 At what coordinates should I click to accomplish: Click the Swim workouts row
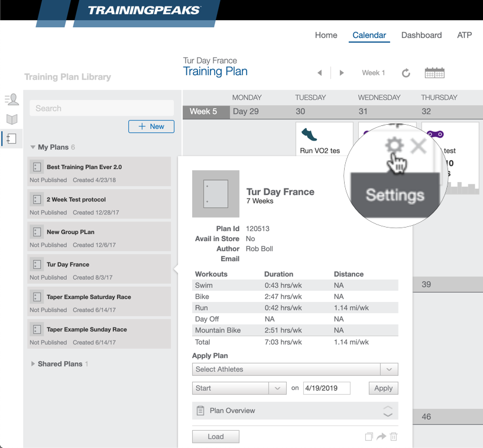295,285
